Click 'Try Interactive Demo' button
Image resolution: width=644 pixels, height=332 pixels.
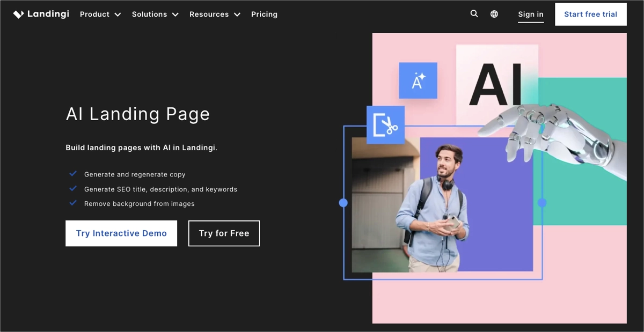[121, 233]
